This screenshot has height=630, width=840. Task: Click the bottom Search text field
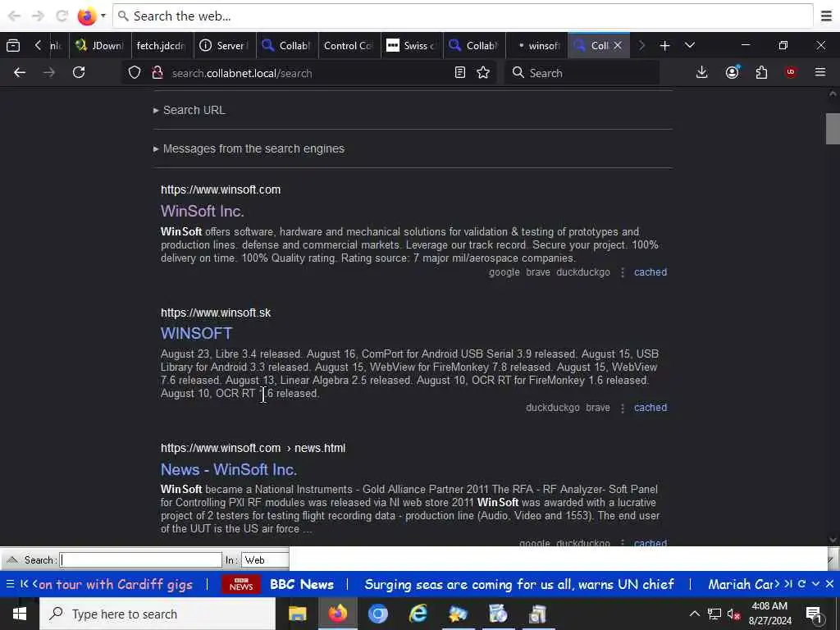pos(141,560)
